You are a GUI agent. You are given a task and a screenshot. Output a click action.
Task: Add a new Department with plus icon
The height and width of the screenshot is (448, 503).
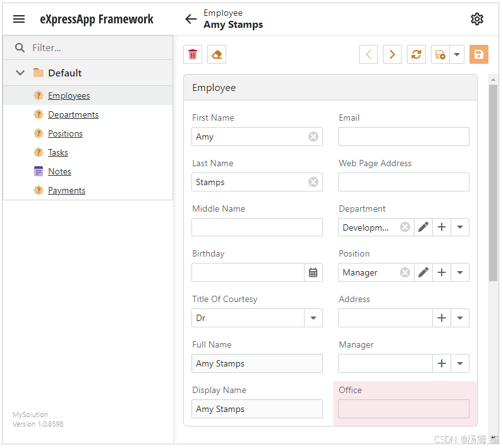(442, 227)
